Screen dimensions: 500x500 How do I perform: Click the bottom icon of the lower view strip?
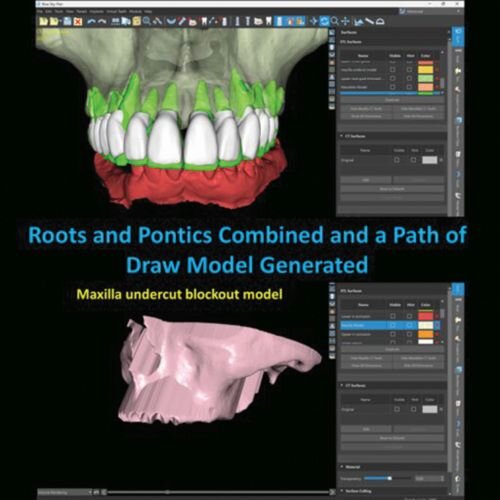pos(332,356)
